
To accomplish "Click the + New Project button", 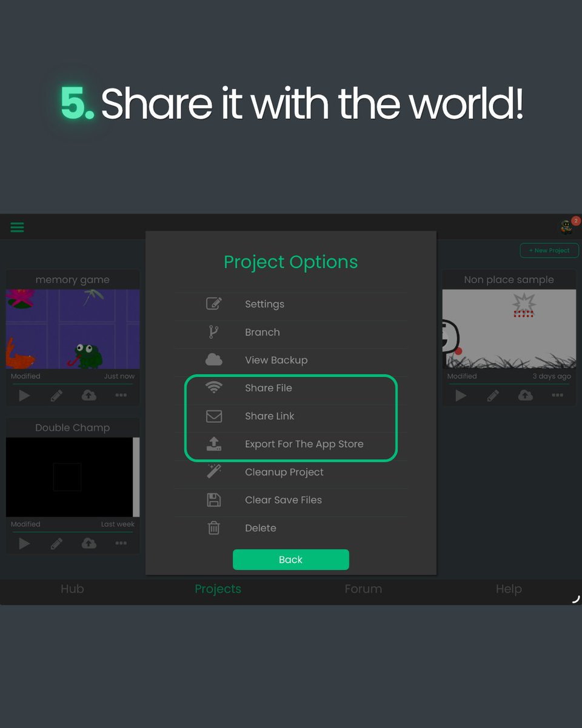I will click(549, 251).
